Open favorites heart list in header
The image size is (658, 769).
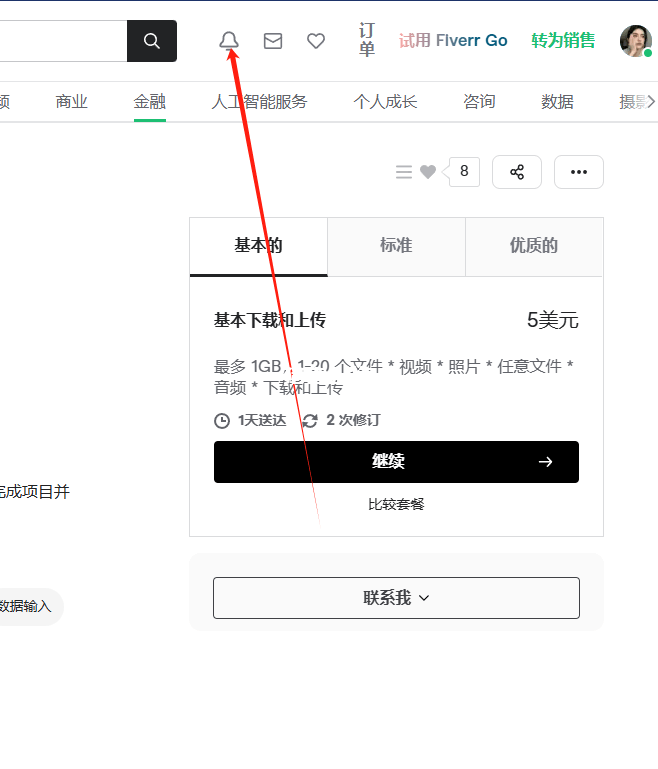click(316, 41)
